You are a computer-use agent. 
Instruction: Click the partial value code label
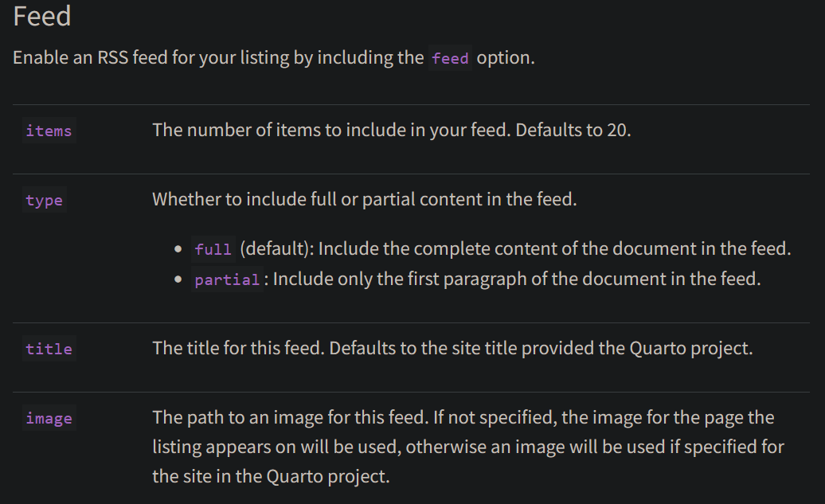[x=227, y=279]
